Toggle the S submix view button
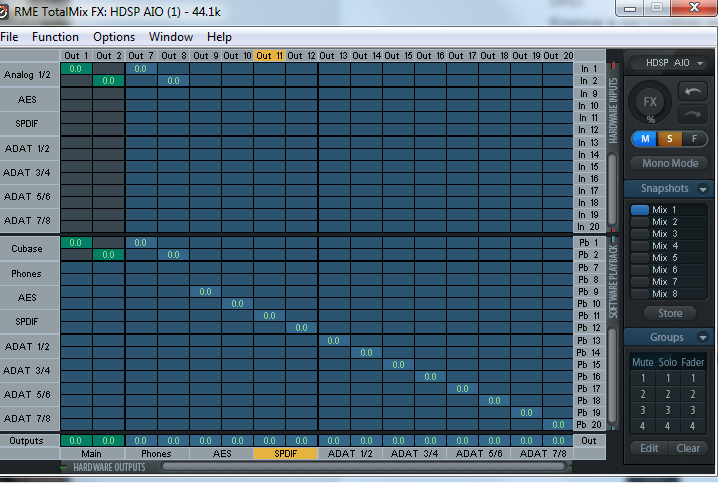Screen dimensions: 718x483 (669, 139)
